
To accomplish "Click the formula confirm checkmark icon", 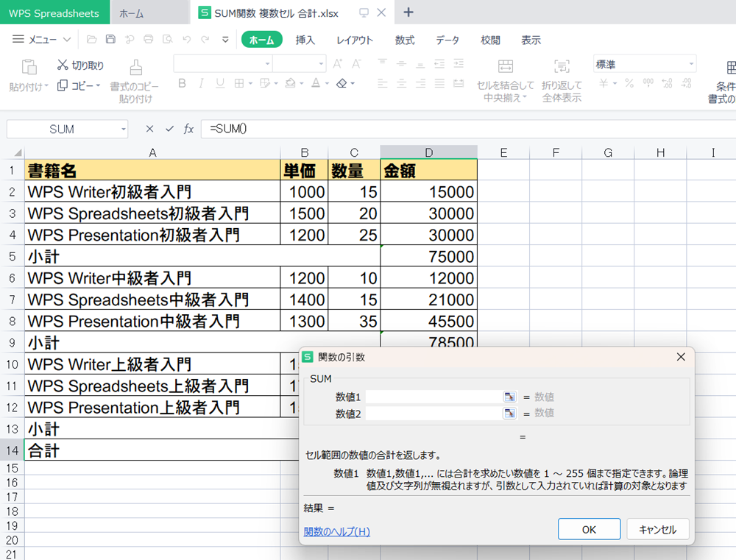I will click(169, 129).
